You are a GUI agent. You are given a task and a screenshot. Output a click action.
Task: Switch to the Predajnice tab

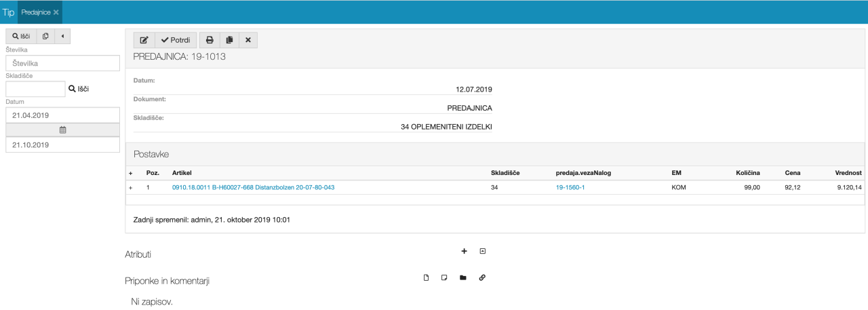[x=36, y=12]
